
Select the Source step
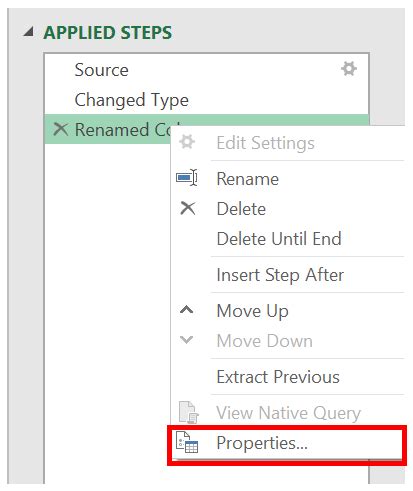point(206,70)
